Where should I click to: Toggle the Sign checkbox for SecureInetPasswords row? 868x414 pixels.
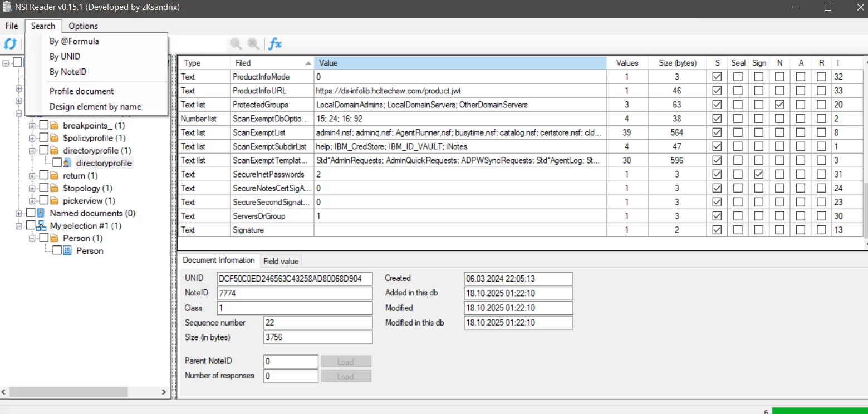pos(759,174)
